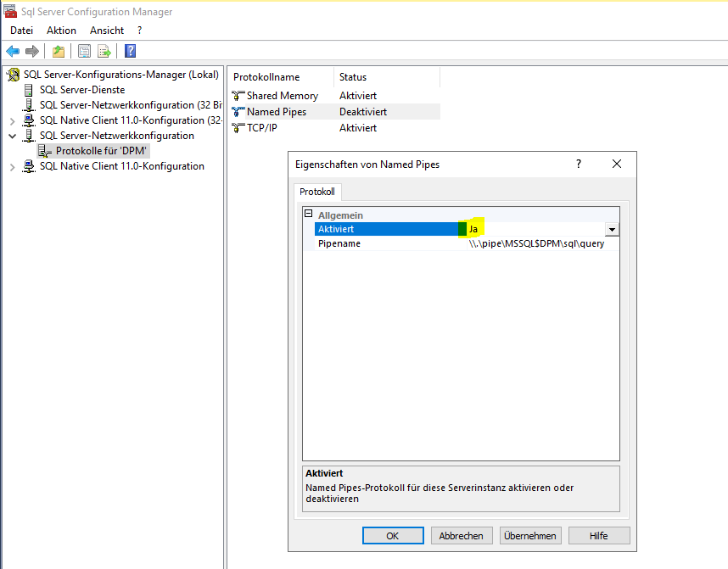
Task: Open the Aktion menu
Action: [x=61, y=31]
